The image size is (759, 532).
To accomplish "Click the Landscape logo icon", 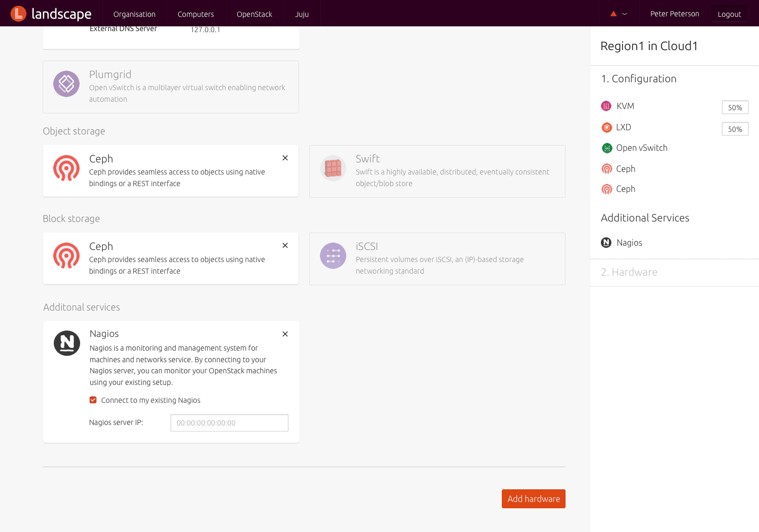I will 18,14.
